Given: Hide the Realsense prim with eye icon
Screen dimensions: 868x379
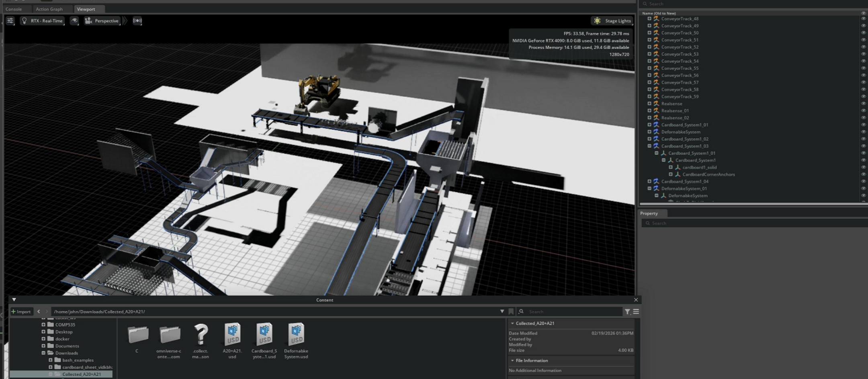Looking at the screenshot, I should (863, 104).
